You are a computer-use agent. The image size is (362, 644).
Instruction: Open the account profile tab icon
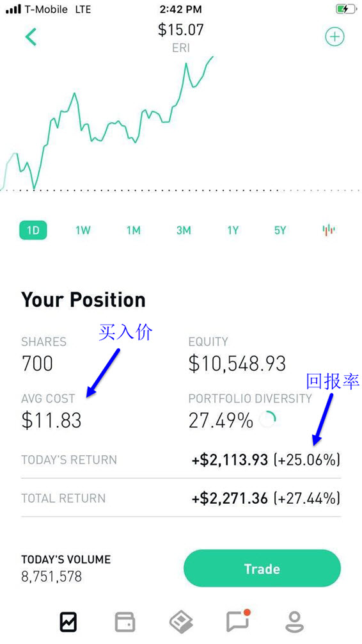[x=295, y=622]
